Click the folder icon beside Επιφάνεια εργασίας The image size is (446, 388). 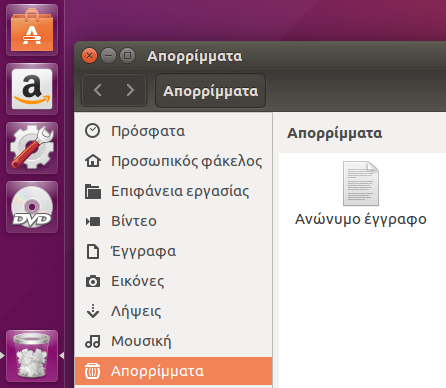(93, 191)
